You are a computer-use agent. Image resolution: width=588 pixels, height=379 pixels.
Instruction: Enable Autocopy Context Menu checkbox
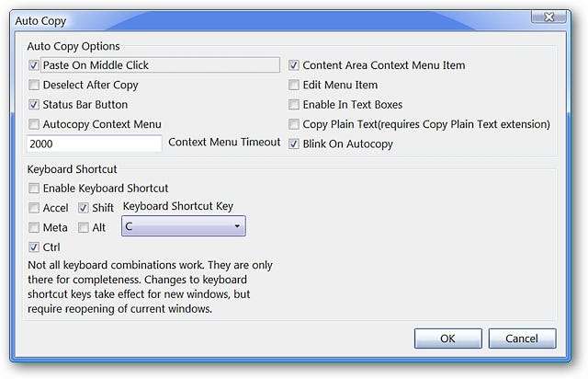pyautogui.click(x=35, y=124)
